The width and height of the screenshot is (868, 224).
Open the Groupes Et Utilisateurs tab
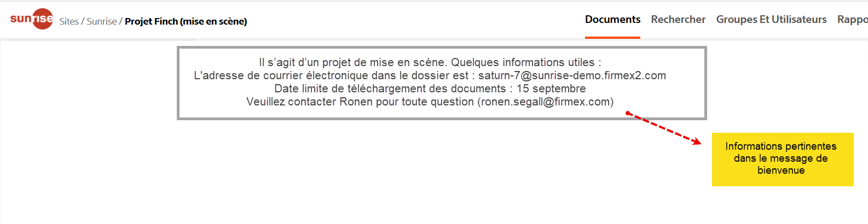tap(771, 20)
